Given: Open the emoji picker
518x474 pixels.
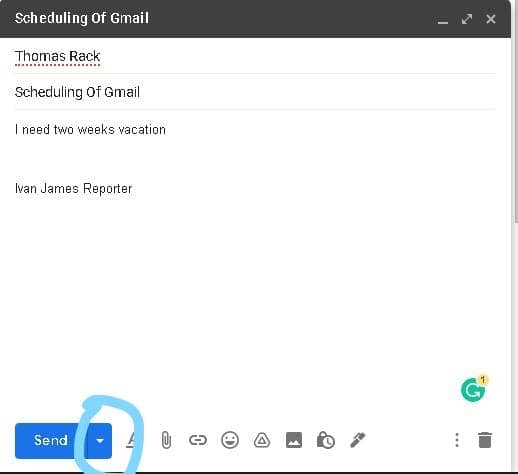Looking at the screenshot, I should click(x=230, y=440).
